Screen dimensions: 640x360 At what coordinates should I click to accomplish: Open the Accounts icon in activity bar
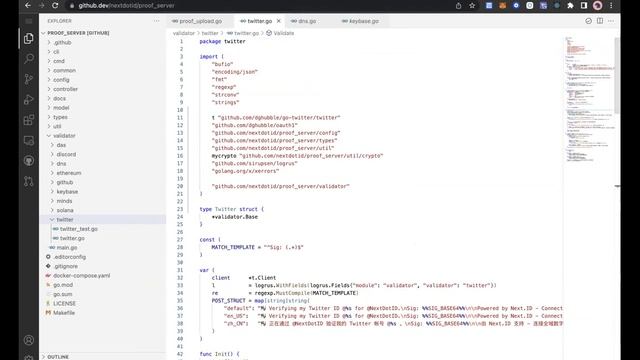coord(29,340)
